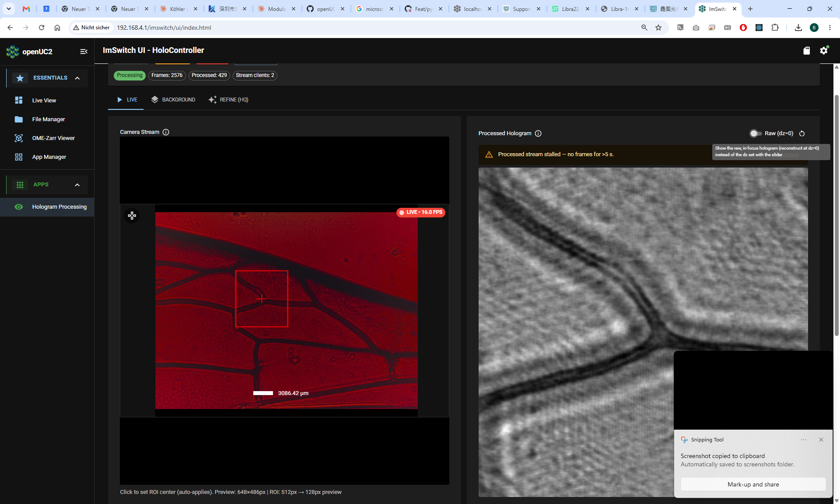
Task: Switch to the BACKGROUND tab
Action: [x=173, y=100]
